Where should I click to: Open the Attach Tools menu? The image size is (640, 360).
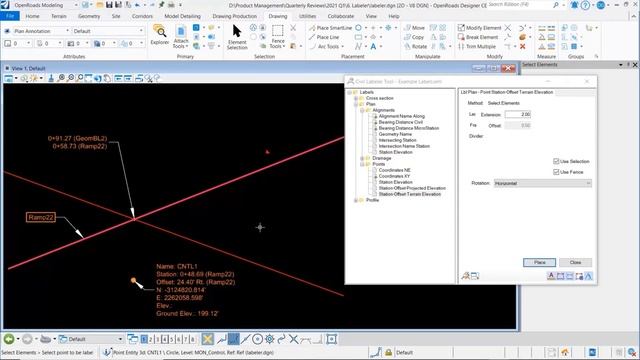point(180,37)
